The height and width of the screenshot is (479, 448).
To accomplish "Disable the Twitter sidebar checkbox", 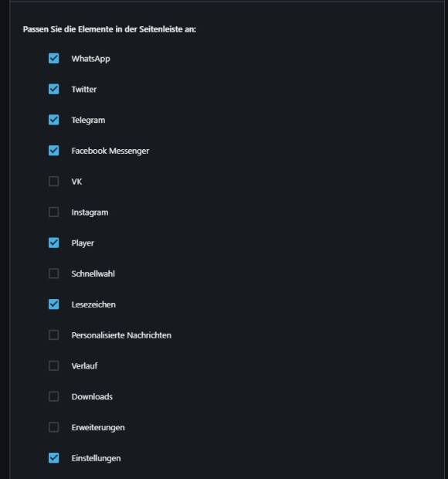I will coord(54,89).
